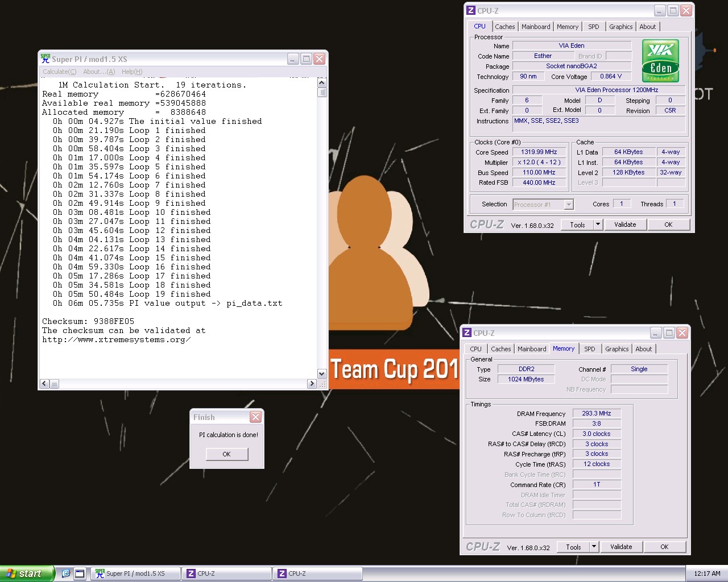Click Tools button in bottom CPU-Z
This screenshot has height=582, width=728.
click(573, 547)
